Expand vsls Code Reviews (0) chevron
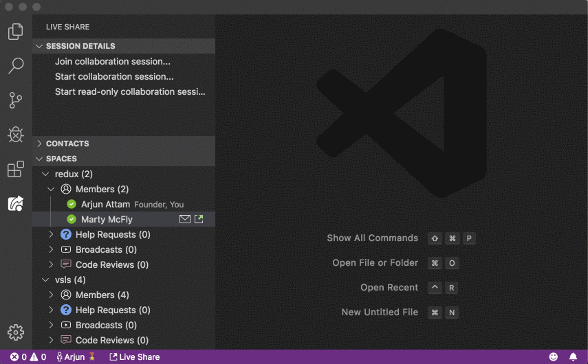 click(51, 340)
